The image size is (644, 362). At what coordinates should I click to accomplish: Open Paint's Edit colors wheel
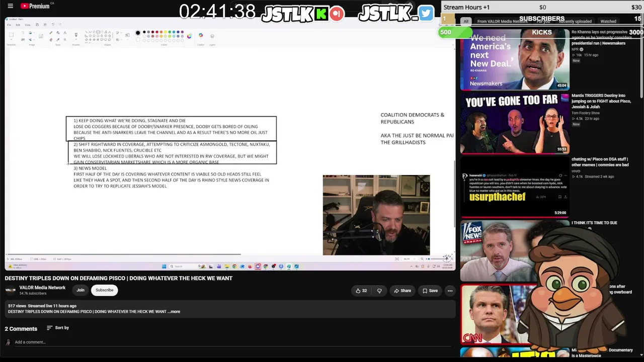pos(189,36)
